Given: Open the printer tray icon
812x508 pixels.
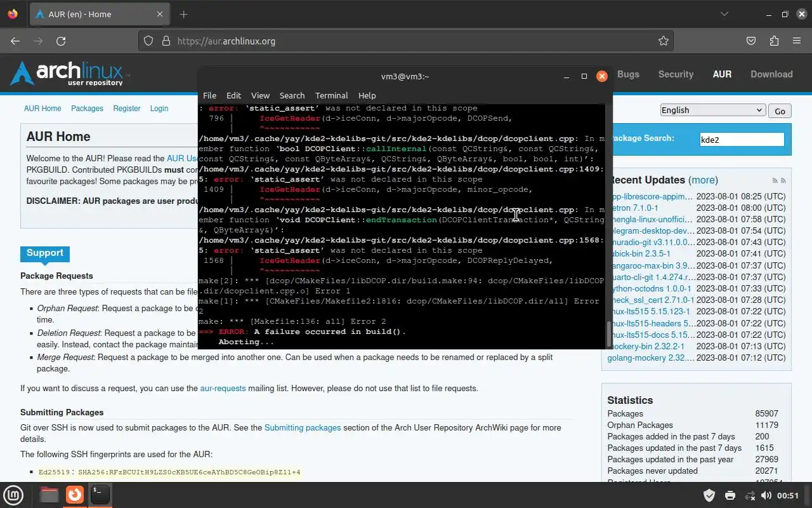Looking at the screenshot, I should pyautogui.click(x=730, y=495).
